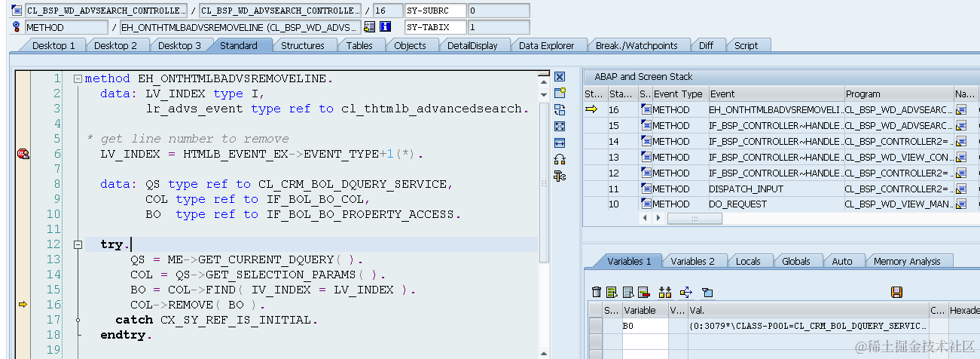Click the stack list left scroll arrow
The image size is (980, 359).
coord(643,218)
